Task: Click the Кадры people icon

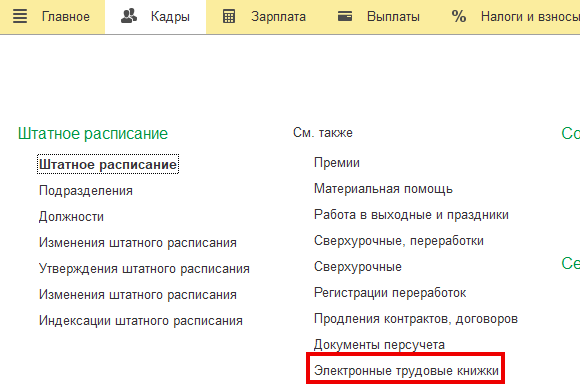Action: click(x=129, y=16)
